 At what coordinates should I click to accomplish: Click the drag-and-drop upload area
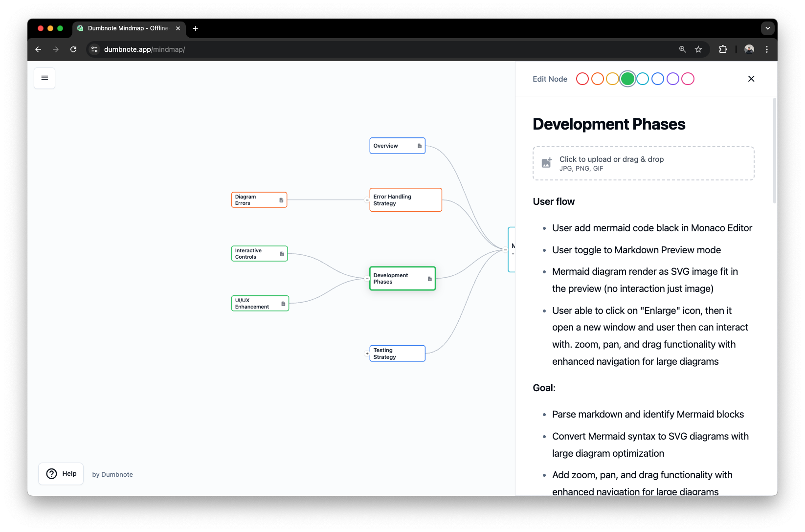643,163
